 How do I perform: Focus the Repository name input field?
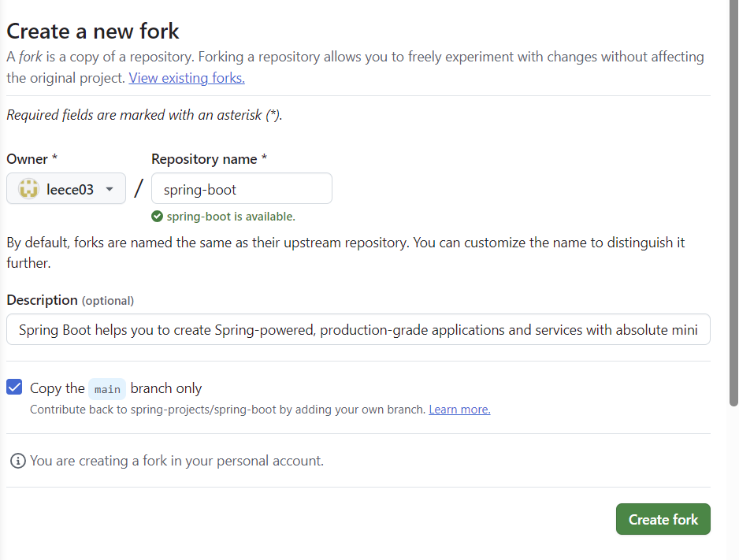tap(241, 189)
